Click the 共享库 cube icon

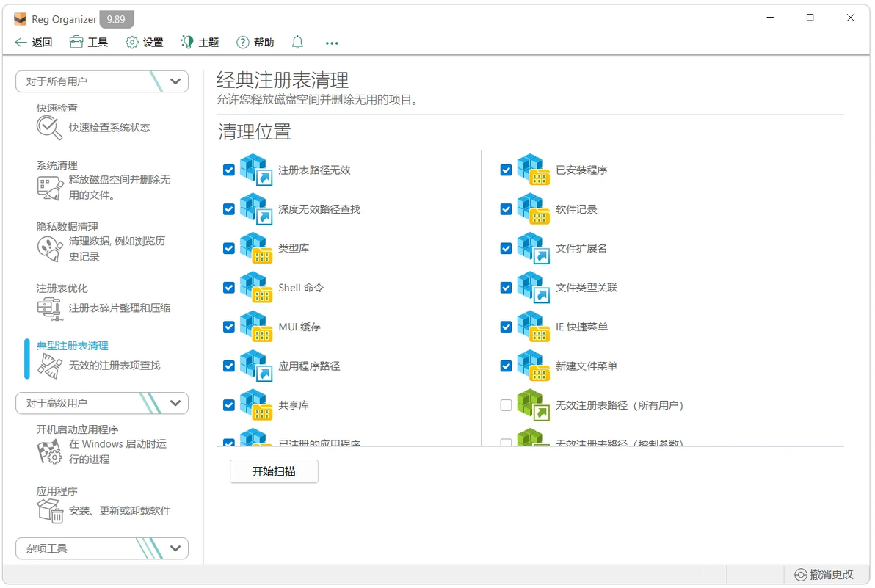click(x=256, y=404)
